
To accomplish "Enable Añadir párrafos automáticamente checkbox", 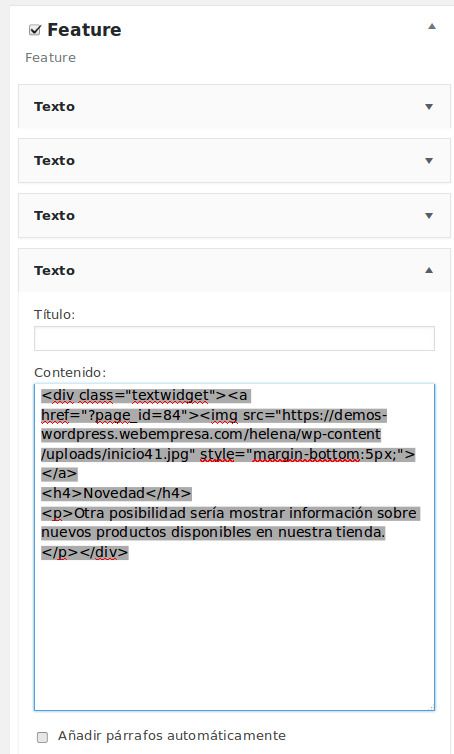I will [42, 737].
